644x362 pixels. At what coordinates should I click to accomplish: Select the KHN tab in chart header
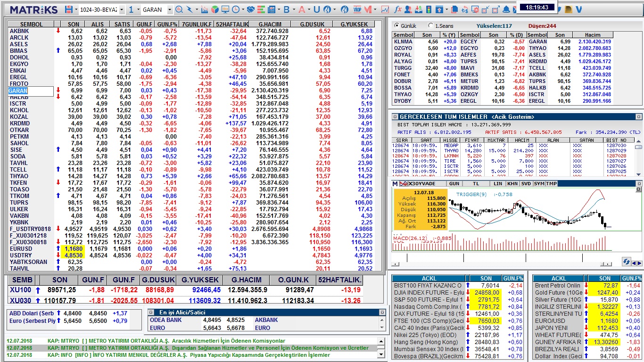click(x=512, y=183)
